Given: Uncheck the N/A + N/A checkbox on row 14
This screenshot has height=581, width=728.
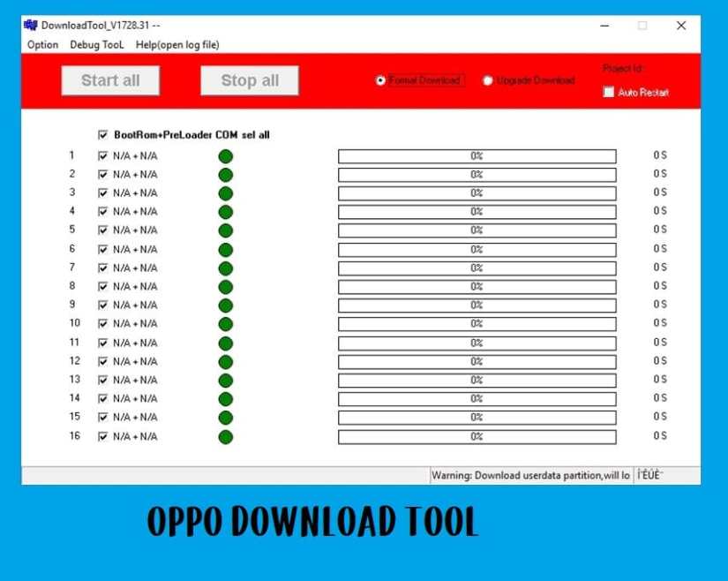Looking at the screenshot, I should pos(102,399).
